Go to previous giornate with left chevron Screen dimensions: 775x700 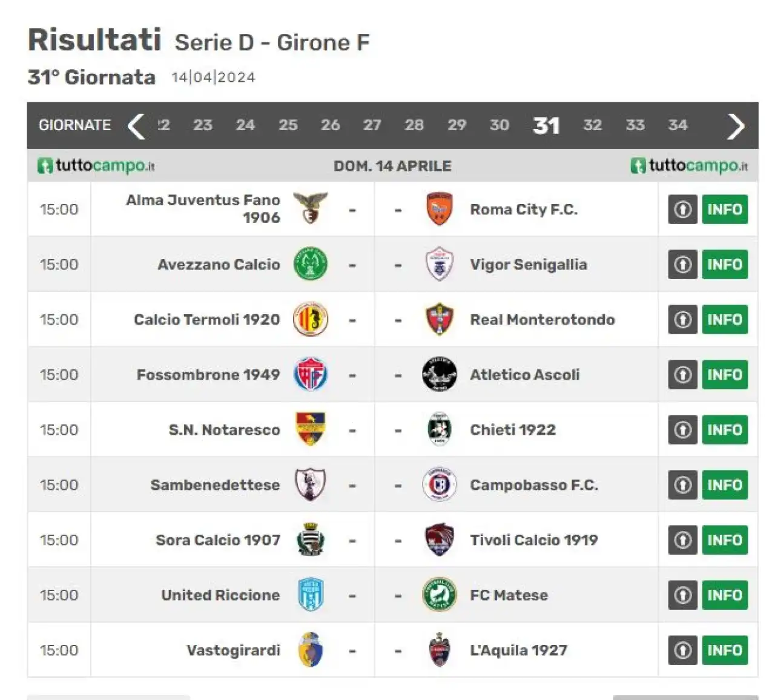pos(136,126)
